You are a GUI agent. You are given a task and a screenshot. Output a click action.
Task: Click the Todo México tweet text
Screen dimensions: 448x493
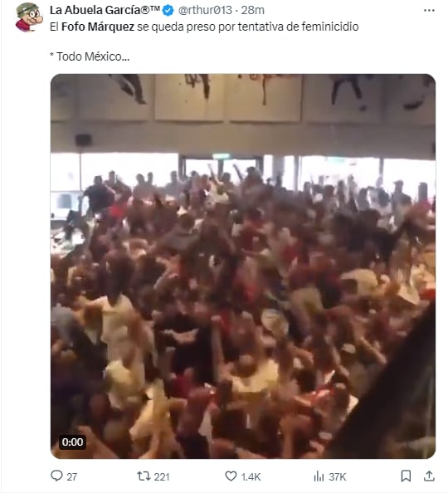click(90, 56)
